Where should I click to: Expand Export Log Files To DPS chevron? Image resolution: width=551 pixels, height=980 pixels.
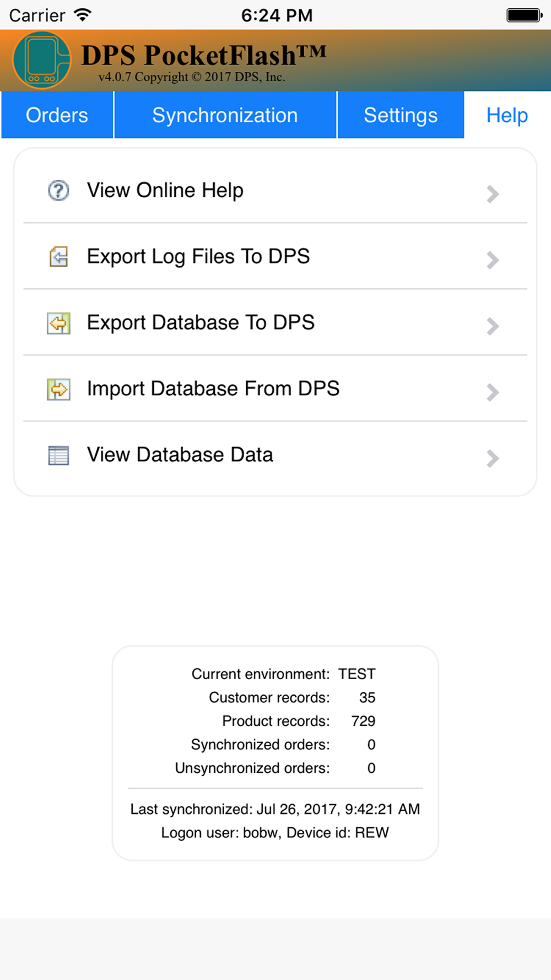pos(493,260)
